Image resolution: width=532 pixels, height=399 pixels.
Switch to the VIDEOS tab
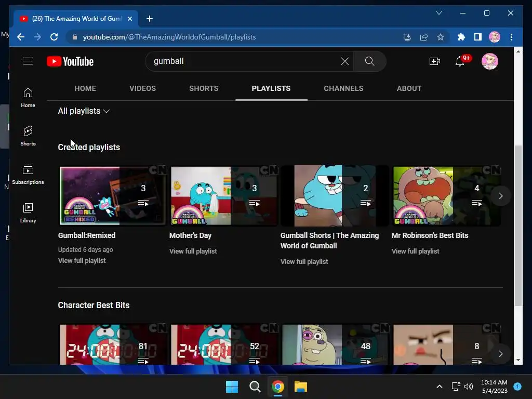pyautogui.click(x=142, y=88)
